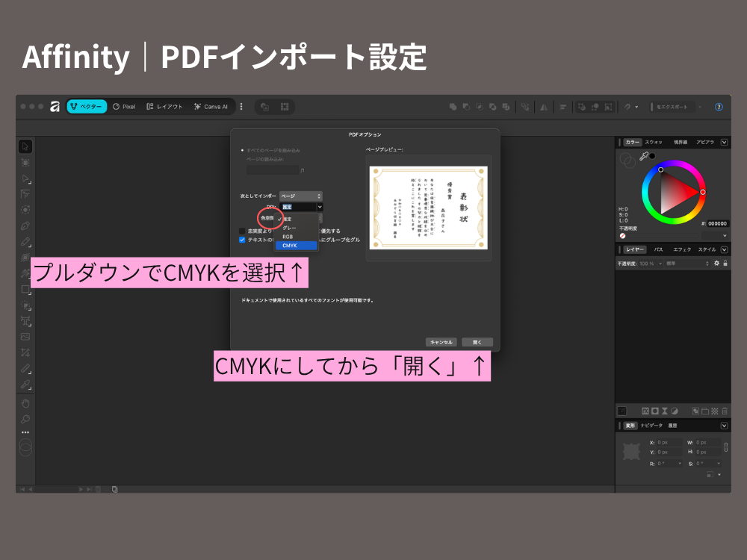Open the Export button dropdown arrow
The width and height of the screenshot is (747, 560).
[700, 107]
